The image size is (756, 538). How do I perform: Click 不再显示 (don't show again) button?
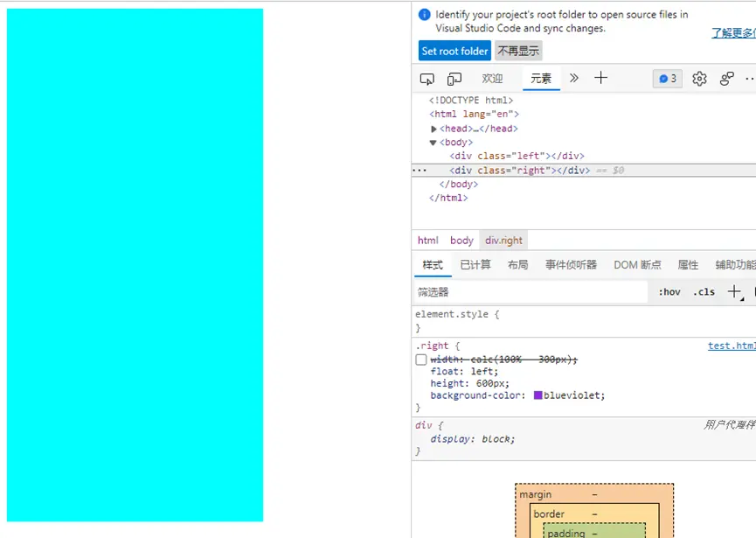pyautogui.click(x=518, y=51)
